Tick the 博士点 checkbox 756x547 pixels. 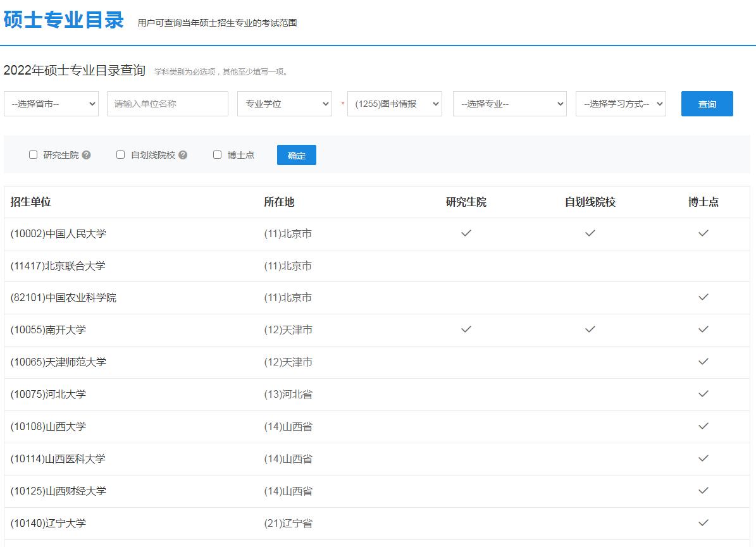coord(218,155)
